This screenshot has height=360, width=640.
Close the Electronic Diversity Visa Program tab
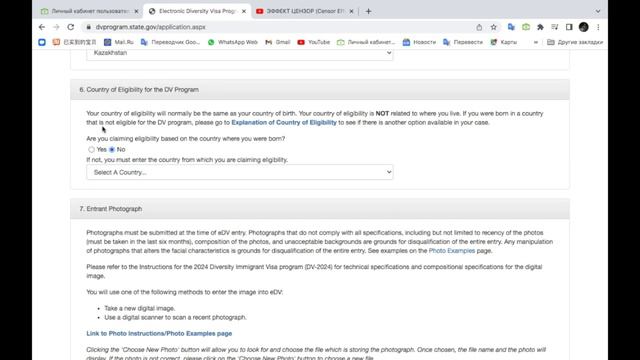[x=244, y=11]
